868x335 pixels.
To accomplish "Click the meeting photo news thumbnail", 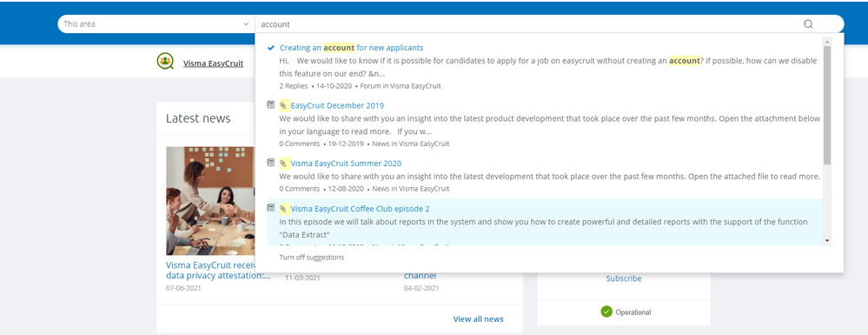I will pyautogui.click(x=210, y=201).
